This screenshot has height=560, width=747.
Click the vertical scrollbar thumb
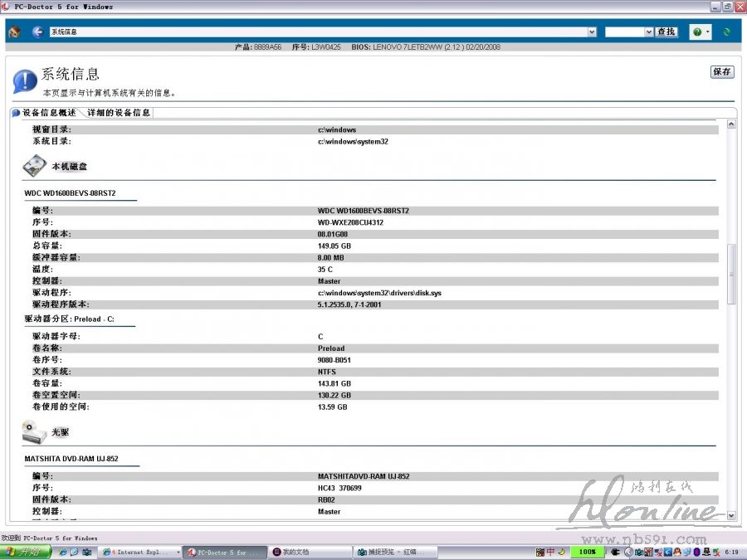731,274
